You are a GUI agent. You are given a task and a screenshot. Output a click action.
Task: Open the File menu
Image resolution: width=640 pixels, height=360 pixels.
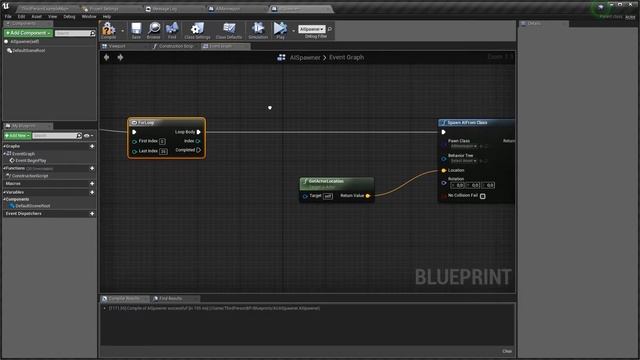(x=8, y=17)
